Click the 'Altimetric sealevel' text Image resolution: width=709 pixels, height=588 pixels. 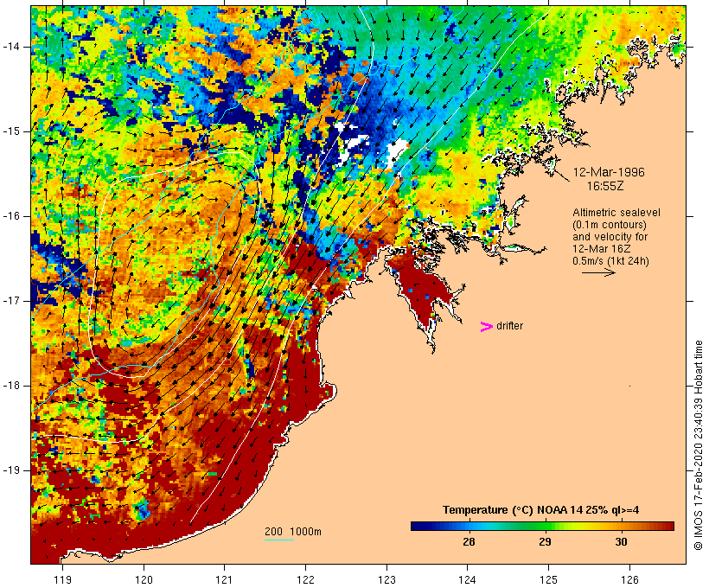point(616,213)
